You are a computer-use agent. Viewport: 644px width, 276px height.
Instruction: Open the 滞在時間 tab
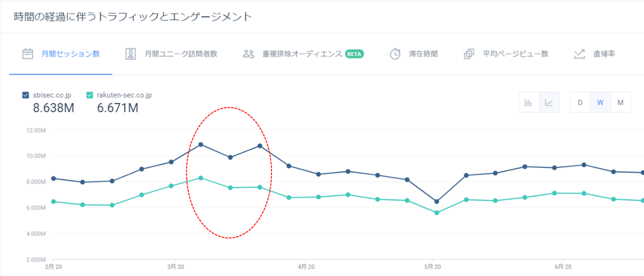[423, 54]
